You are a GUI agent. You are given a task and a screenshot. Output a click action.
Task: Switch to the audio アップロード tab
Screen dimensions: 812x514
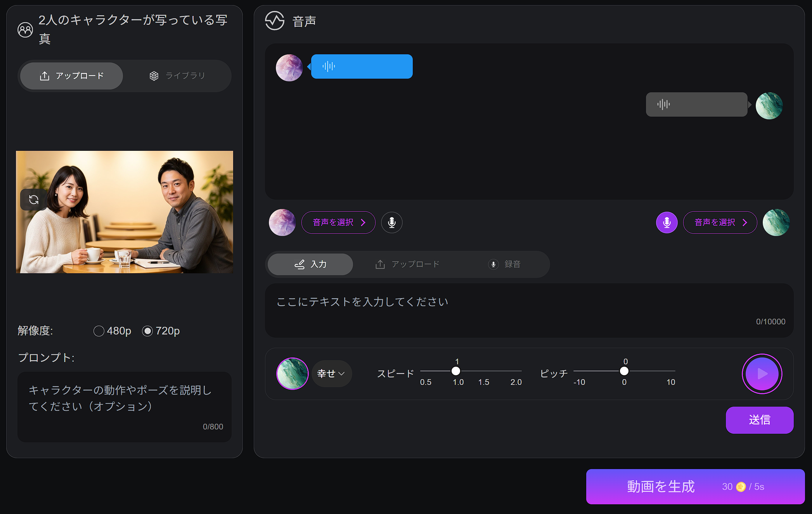[x=407, y=264]
